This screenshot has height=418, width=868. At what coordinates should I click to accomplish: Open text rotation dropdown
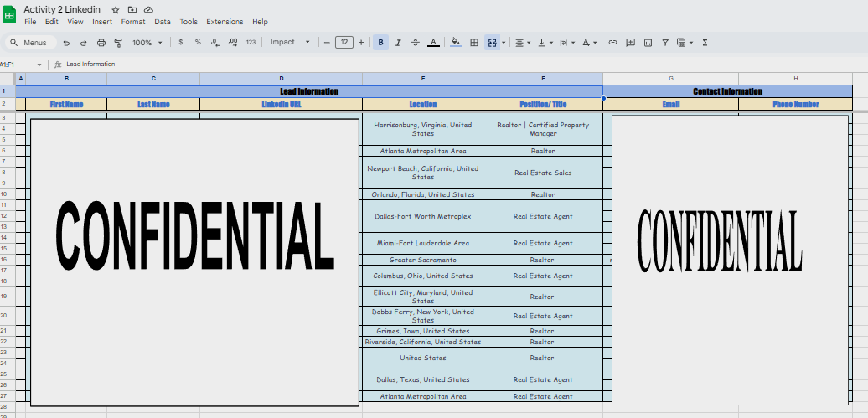589,43
